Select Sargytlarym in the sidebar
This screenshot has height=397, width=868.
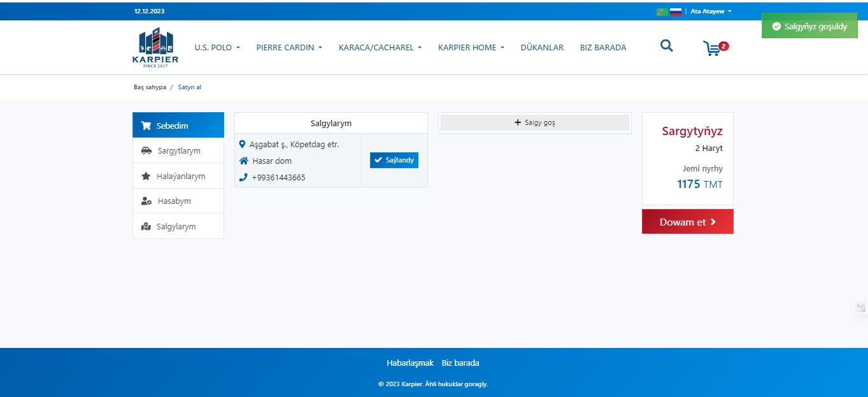(178, 151)
